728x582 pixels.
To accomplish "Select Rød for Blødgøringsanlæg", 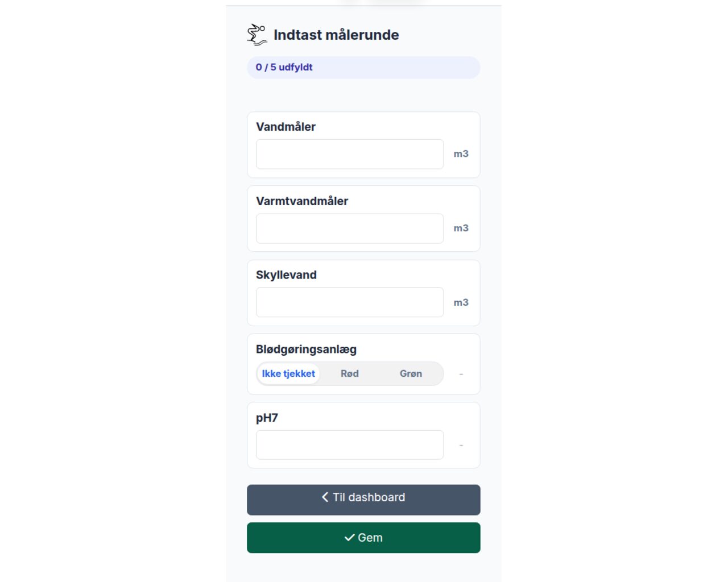I will tap(350, 374).
